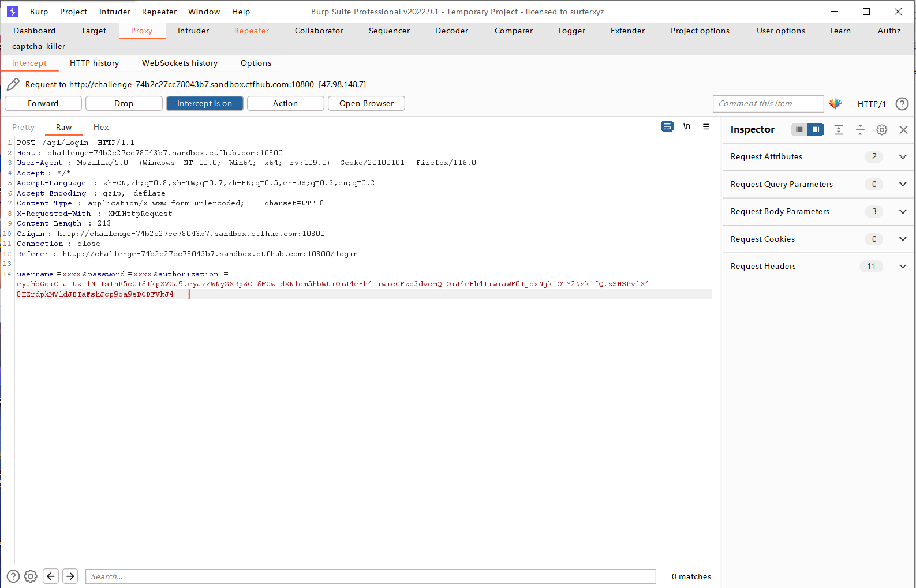Go to next search match arrow

coord(70,576)
